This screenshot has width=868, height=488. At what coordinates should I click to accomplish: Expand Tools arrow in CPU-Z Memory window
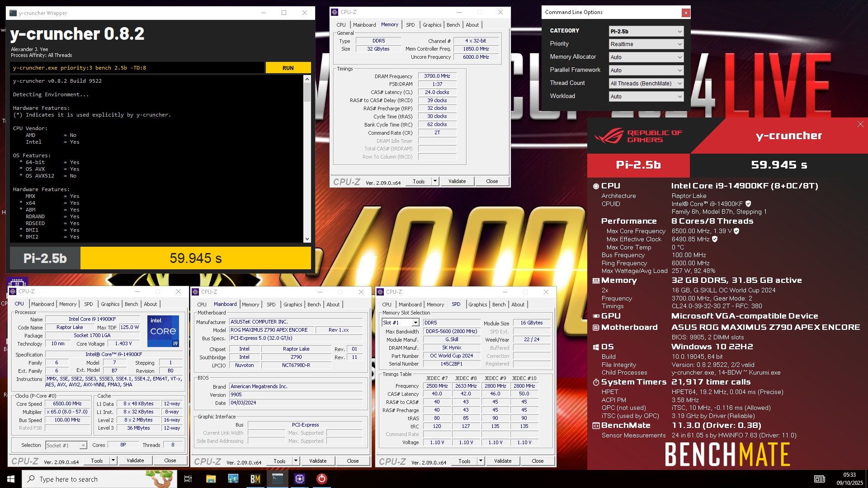(435, 181)
